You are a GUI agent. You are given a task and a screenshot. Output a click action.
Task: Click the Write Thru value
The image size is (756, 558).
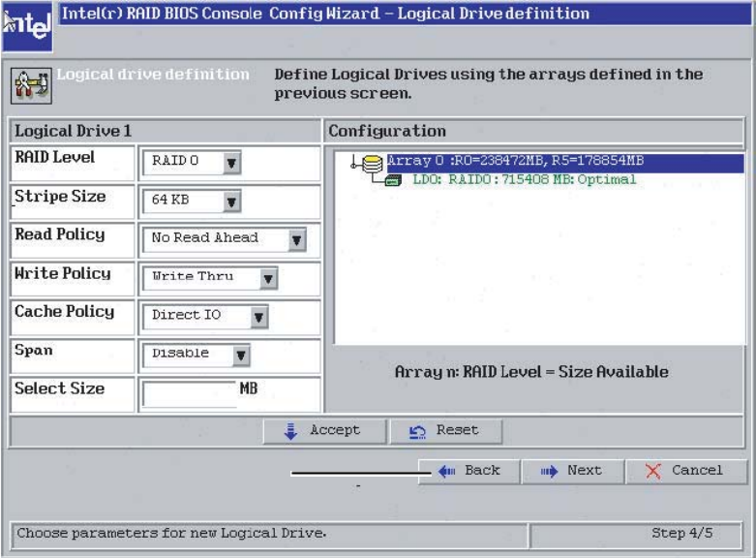pyautogui.click(x=193, y=276)
